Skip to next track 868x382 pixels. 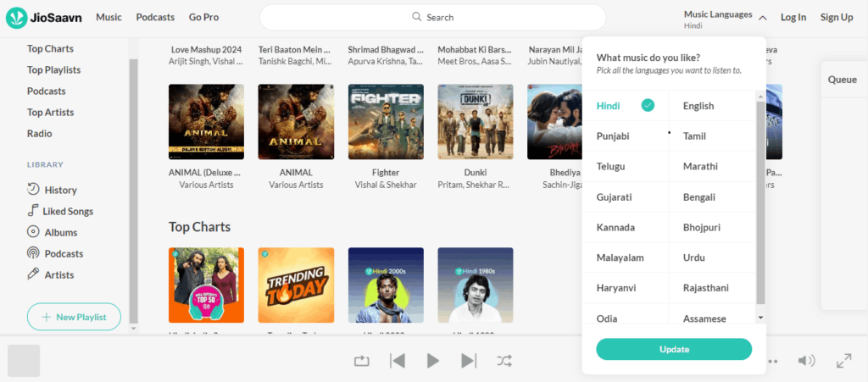469,361
